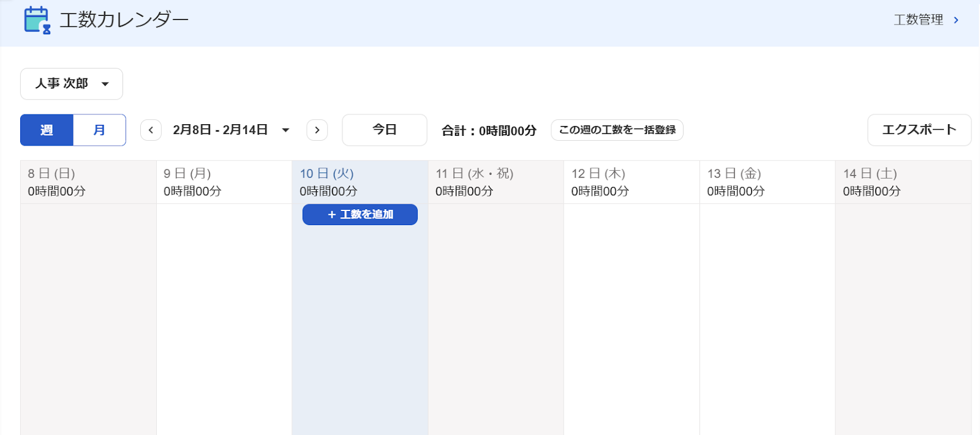
Task: Click この週の工数を一括登録 button
Action: [x=617, y=130]
